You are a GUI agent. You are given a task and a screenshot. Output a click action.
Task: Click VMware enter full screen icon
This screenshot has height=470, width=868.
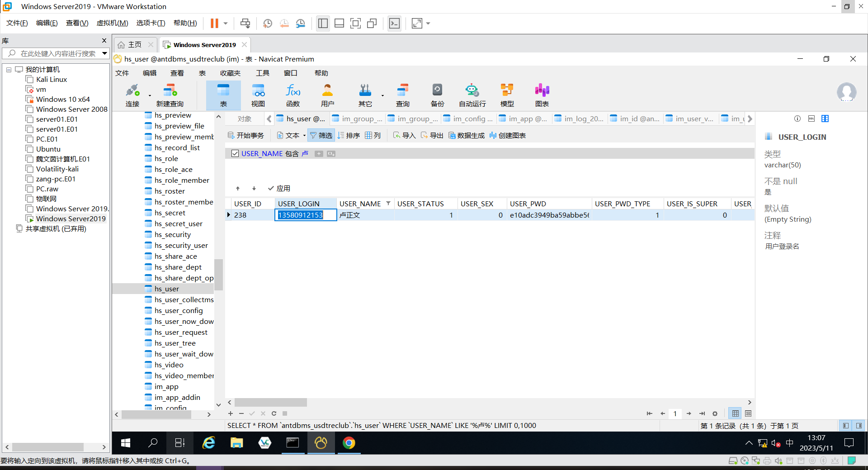click(x=355, y=23)
